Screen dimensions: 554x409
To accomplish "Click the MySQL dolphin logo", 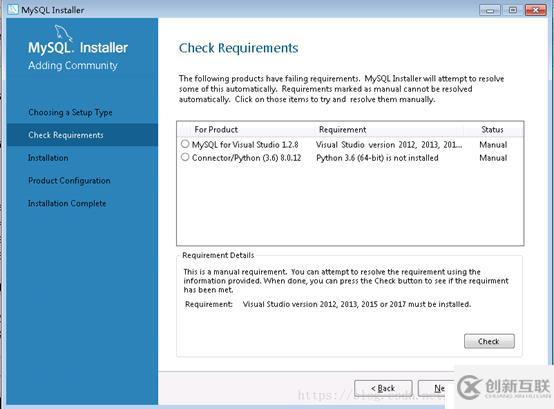I will click(x=64, y=33).
